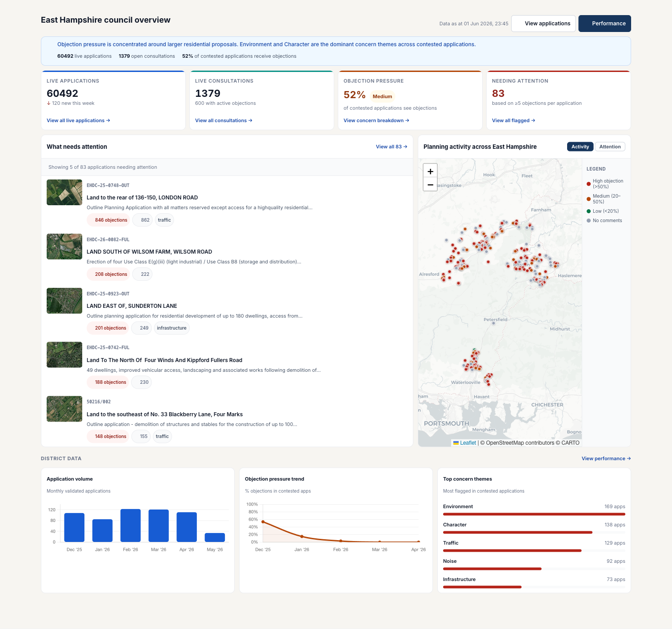
Task: Click reference 50216/002
Action: tap(99, 402)
